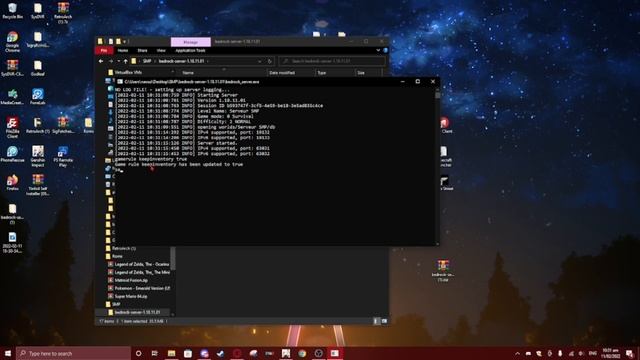Open the archive icon beside bedrock-server folder on desktop right
Viewport: 640px width, 360px height.
point(443,270)
